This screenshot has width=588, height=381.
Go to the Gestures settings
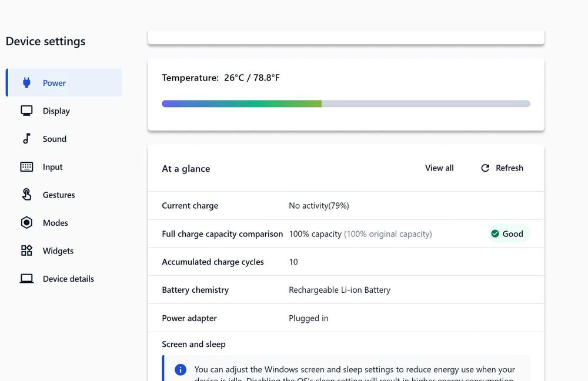coord(59,195)
